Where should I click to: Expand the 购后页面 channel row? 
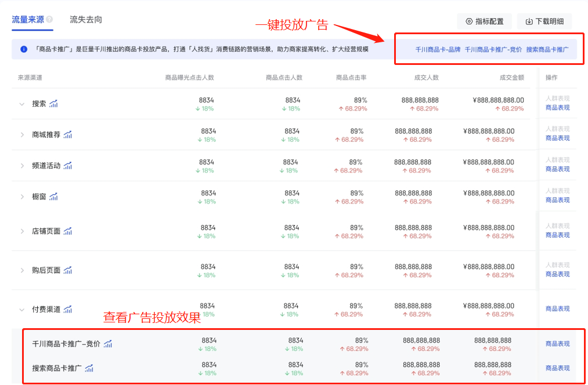21,270
